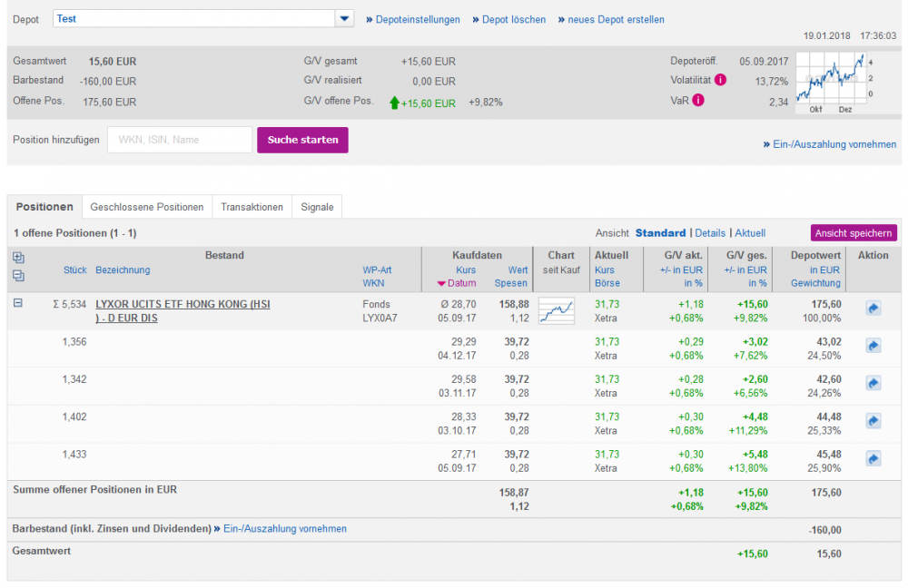Click the Ansicht speichern button
Screen dimensions: 908x588
854,233
